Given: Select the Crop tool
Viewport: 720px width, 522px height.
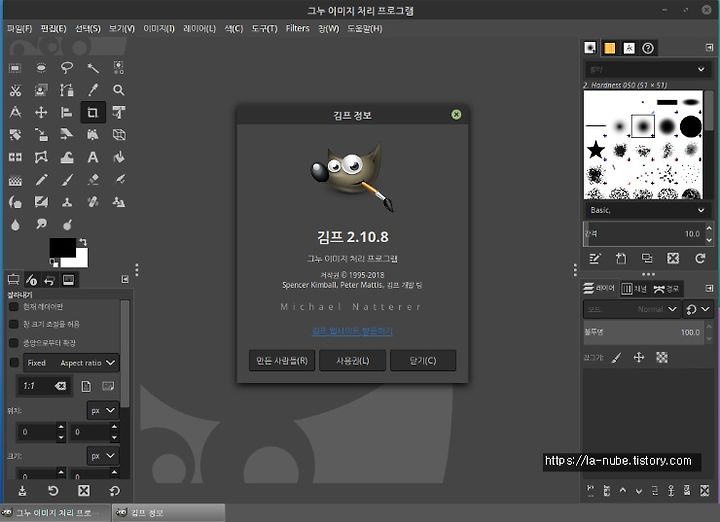Looking at the screenshot, I should 93,112.
